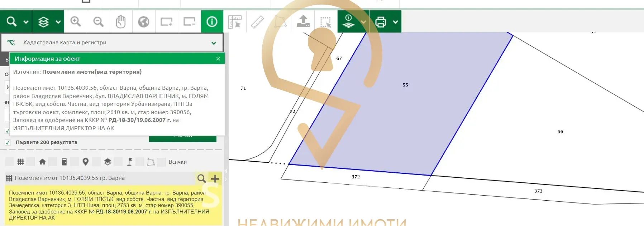
Task: Open the print options dropdown arrow
Action: [x=395, y=22]
